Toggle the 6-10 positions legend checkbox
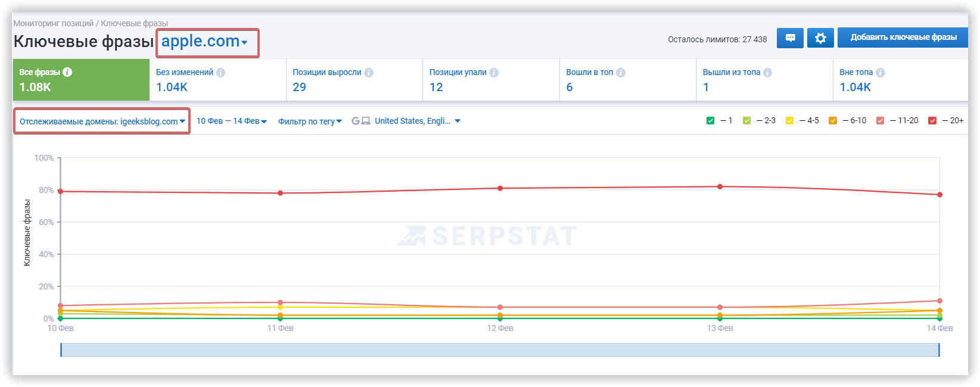Screen dimensions: 980x387 pos(833,121)
